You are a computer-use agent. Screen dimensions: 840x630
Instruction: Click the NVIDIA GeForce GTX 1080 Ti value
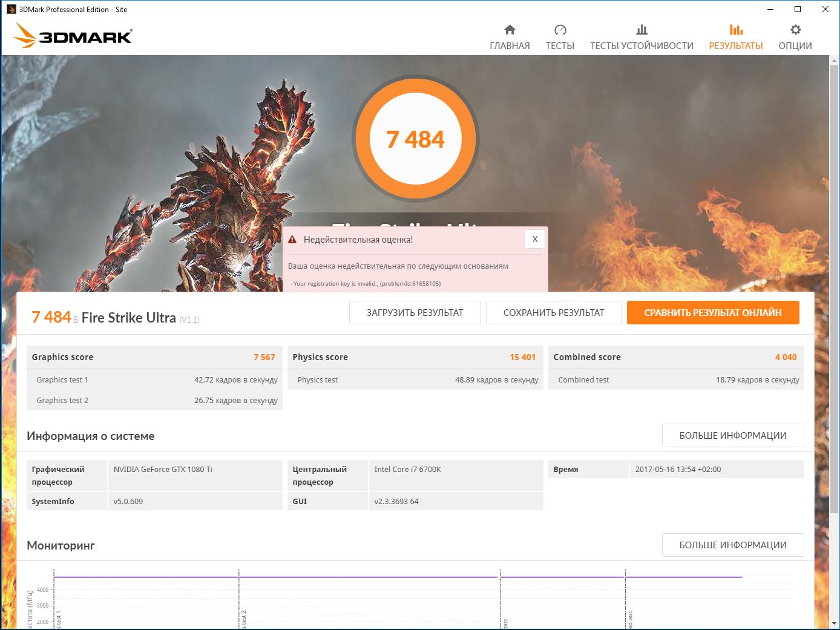click(x=163, y=470)
